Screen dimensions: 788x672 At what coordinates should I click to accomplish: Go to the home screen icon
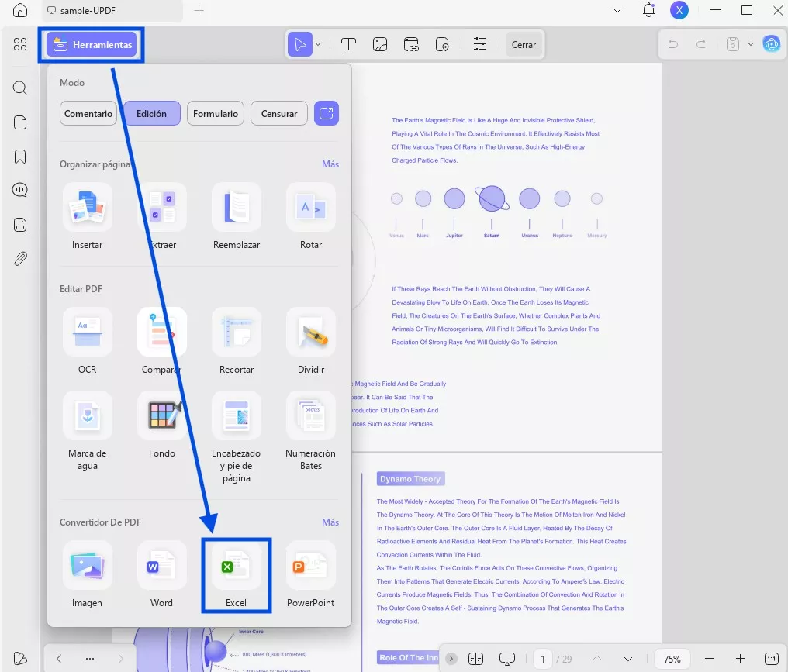pyautogui.click(x=20, y=10)
